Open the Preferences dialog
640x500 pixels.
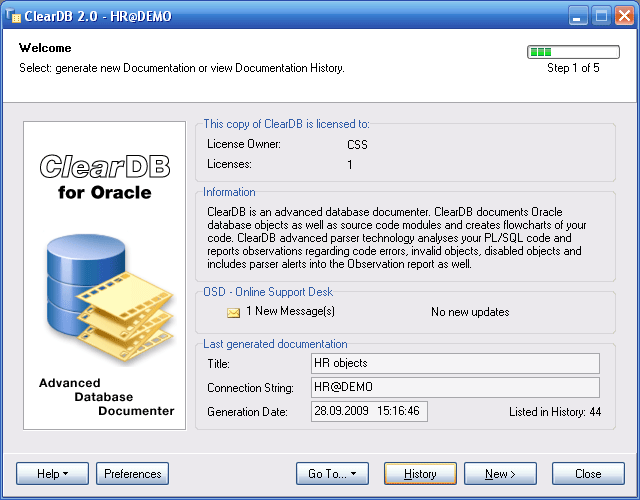133,473
